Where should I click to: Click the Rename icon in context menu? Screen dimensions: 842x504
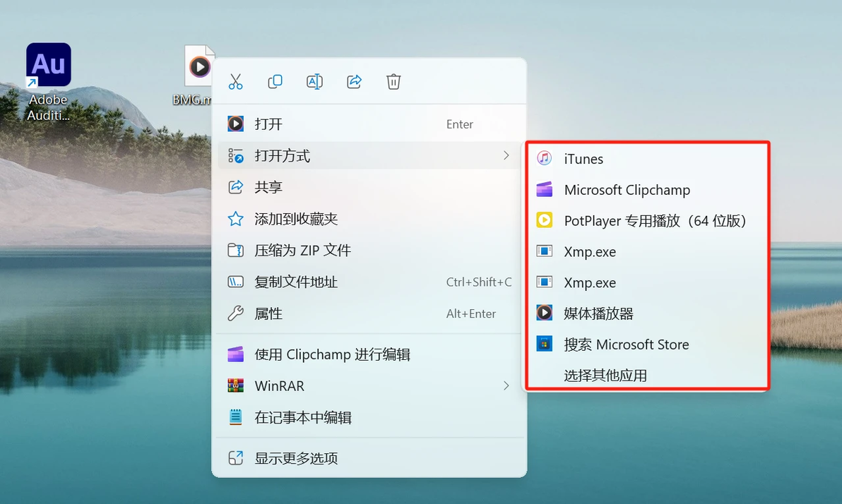point(314,82)
